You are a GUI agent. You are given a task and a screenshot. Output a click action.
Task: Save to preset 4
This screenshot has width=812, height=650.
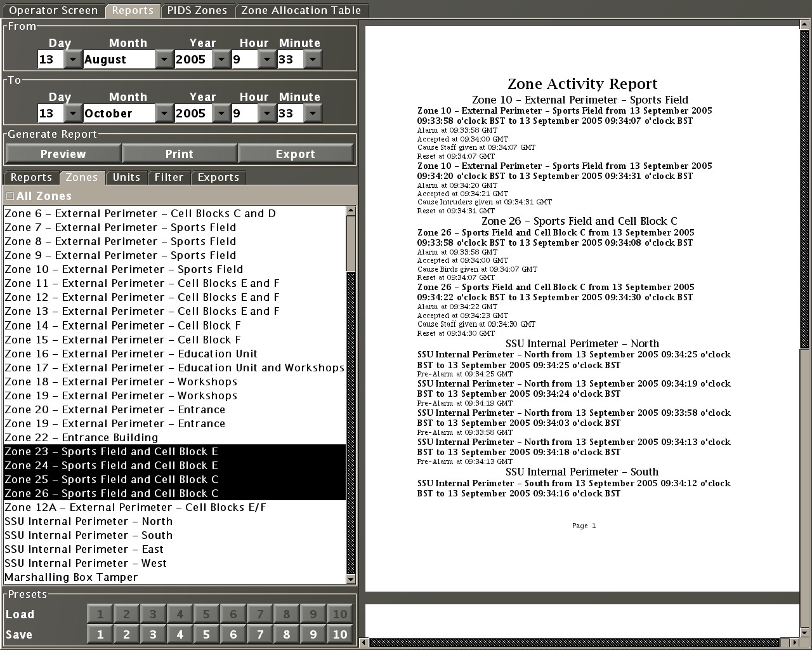coord(180,634)
